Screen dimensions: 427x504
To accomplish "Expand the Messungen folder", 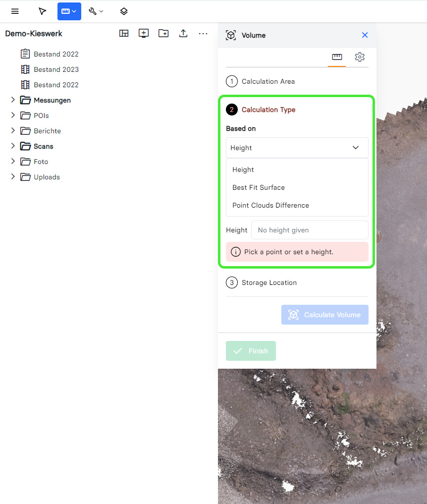I will [13, 100].
